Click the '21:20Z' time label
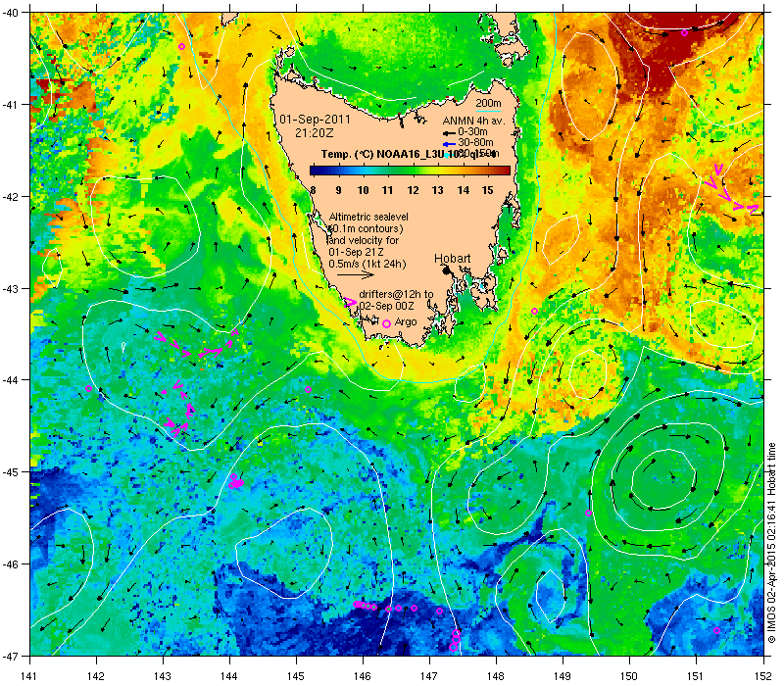The height and width of the screenshot is (686, 784). pyautogui.click(x=315, y=133)
